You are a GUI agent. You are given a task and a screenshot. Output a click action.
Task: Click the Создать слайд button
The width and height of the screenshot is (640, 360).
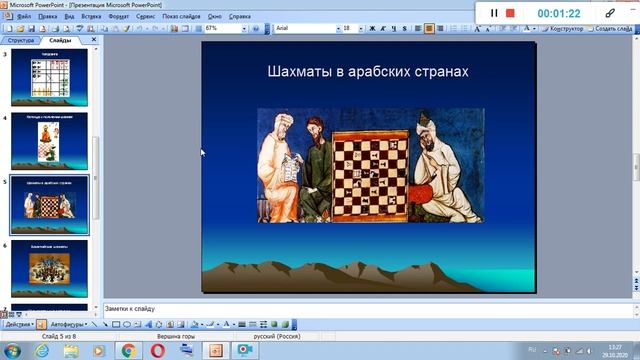(x=610, y=29)
